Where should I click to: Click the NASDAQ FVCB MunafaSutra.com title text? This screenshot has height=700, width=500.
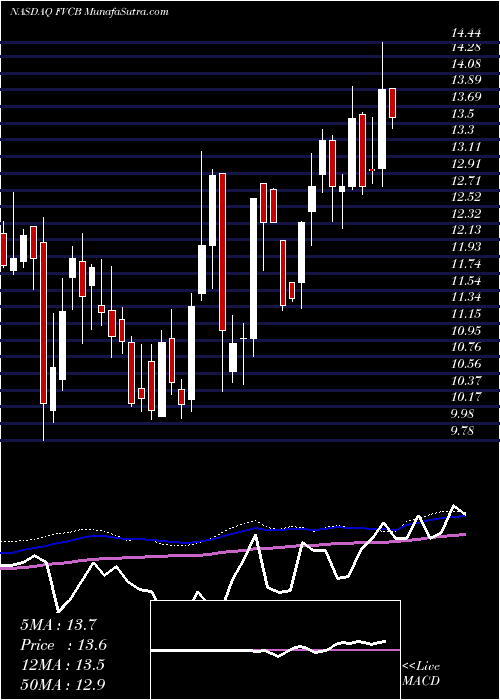[89, 12]
